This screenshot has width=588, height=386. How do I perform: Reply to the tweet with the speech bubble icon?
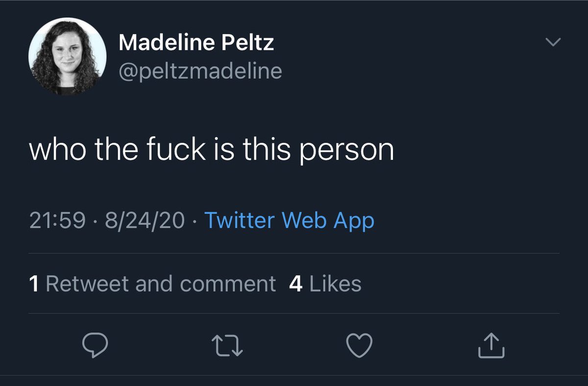click(95, 346)
